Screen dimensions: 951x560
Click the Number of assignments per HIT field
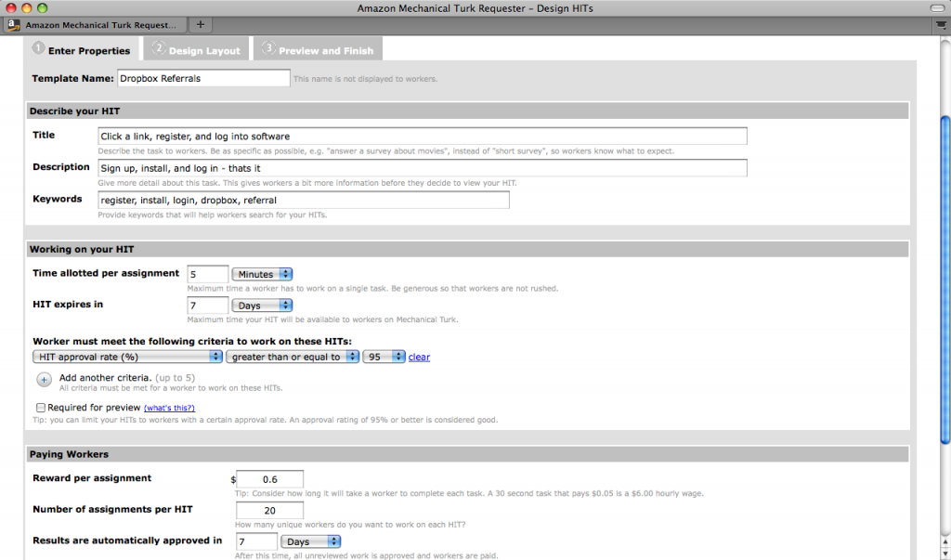(269, 511)
